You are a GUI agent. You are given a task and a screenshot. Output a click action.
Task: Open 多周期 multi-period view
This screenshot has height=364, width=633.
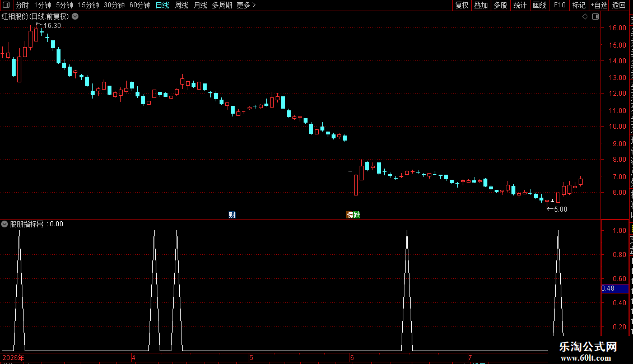(222, 5)
